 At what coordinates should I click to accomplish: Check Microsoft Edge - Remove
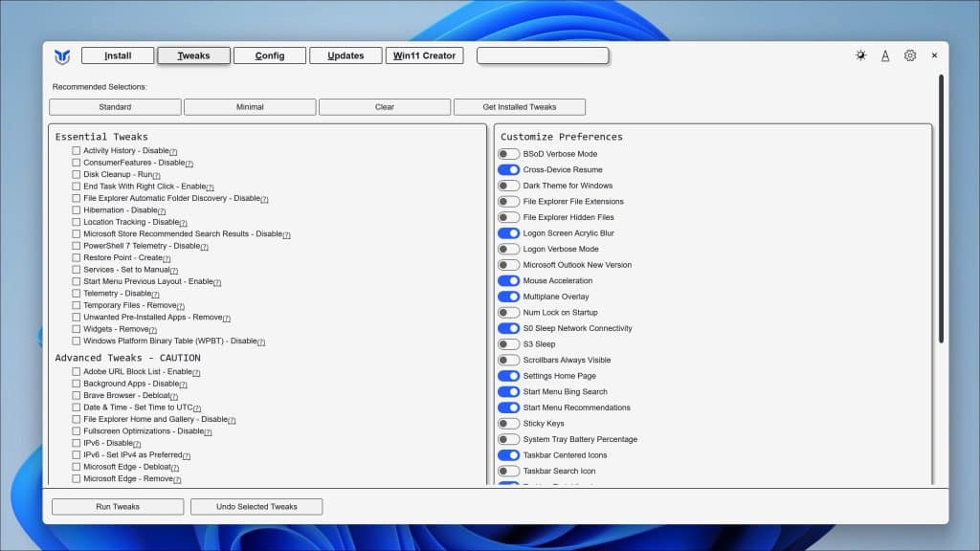click(77, 478)
